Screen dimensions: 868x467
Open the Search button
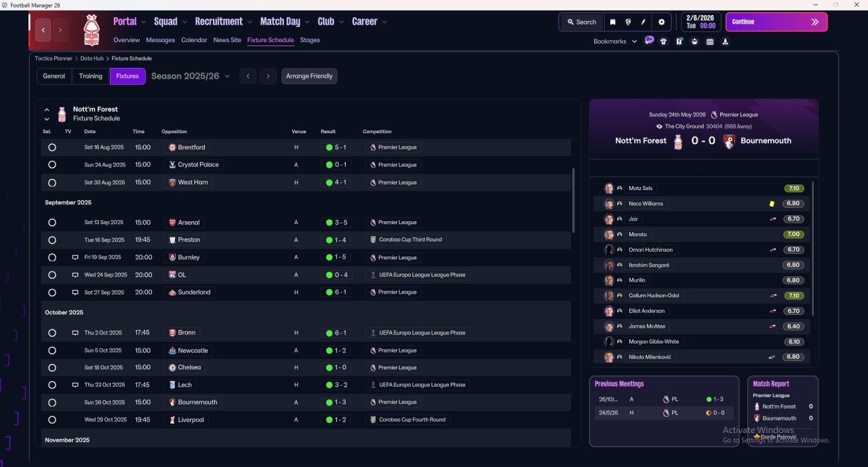[x=581, y=22]
